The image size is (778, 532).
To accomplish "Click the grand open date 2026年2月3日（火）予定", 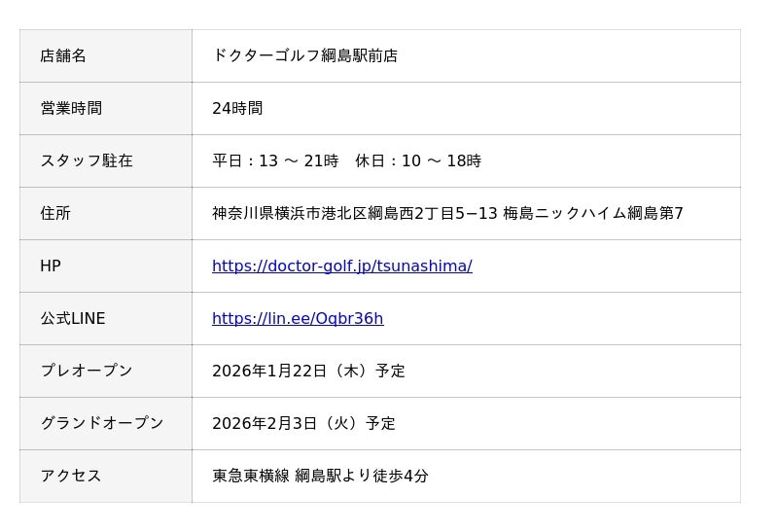I will tap(303, 423).
